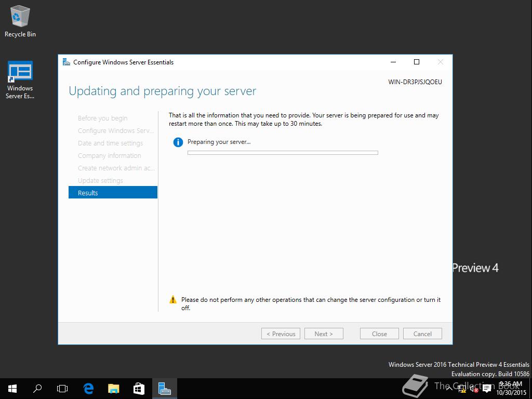Open Task View on taskbar
The width and height of the screenshot is (532, 399).
62,389
